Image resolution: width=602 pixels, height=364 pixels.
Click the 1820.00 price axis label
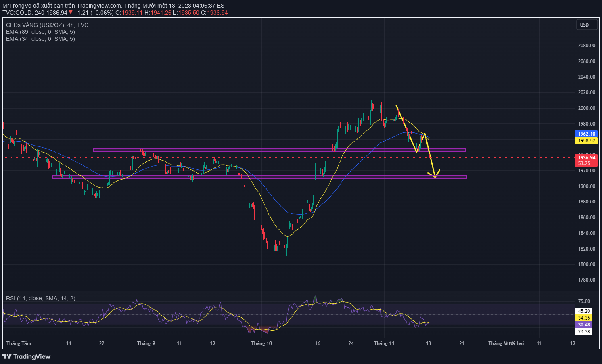pyautogui.click(x=587, y=249)
